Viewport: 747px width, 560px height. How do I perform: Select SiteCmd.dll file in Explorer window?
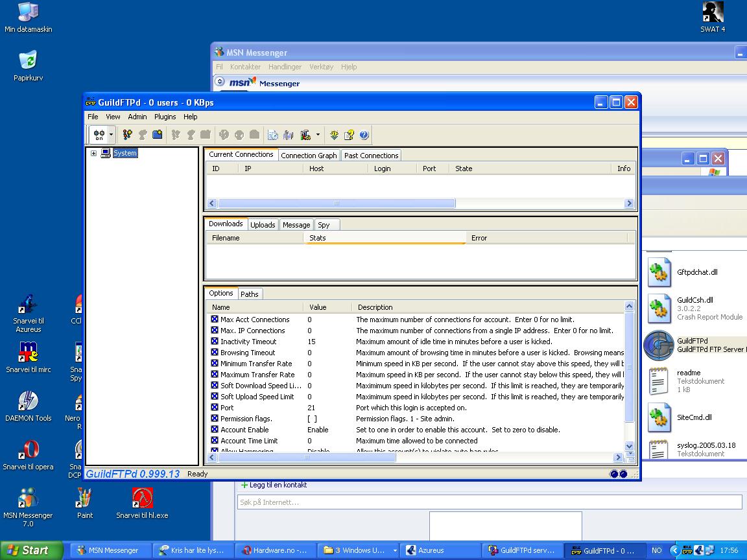[680, 417]
